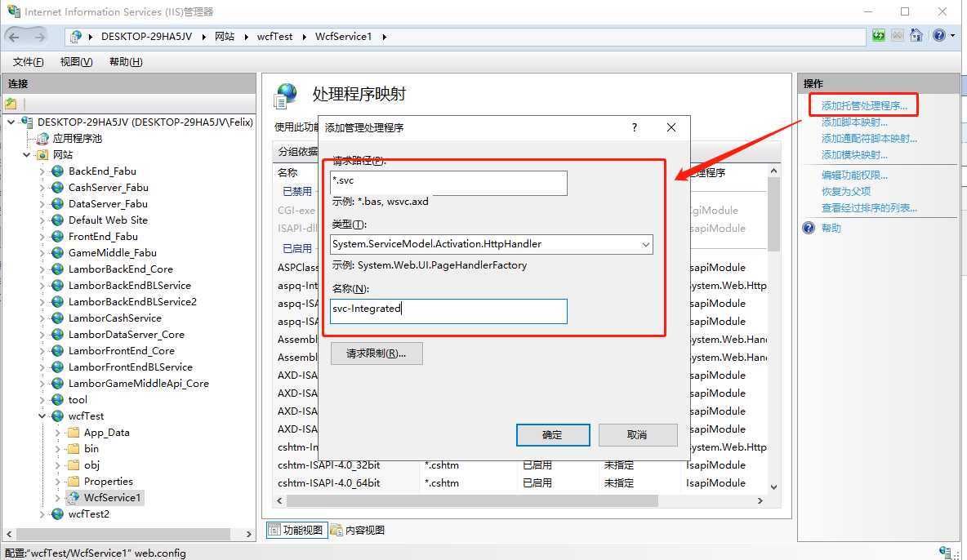Image resolution: width=967 pixels, height=560 pixels.
Task: Select the obj folder tree item
Action: coord(92,465)
